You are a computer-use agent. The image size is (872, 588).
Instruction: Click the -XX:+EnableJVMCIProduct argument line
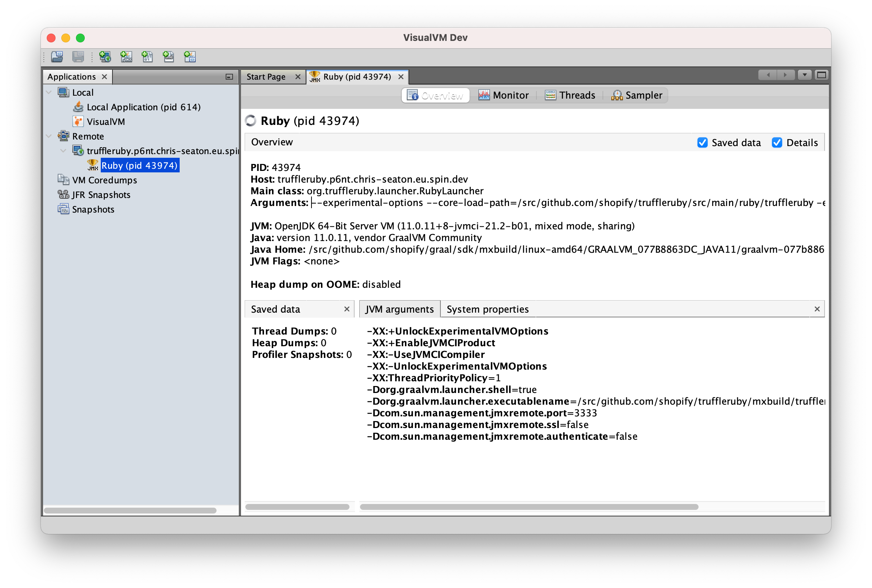pyautogui.click(x=431, y=343)
